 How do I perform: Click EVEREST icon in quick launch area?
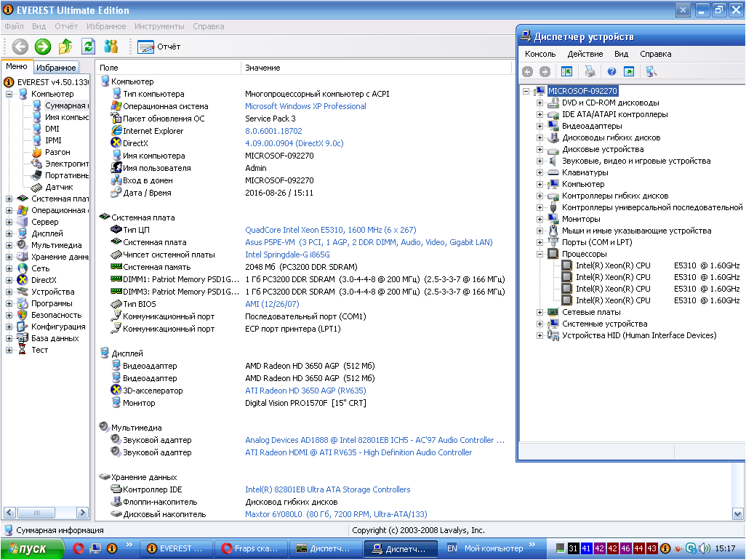[x=112, y=548]
